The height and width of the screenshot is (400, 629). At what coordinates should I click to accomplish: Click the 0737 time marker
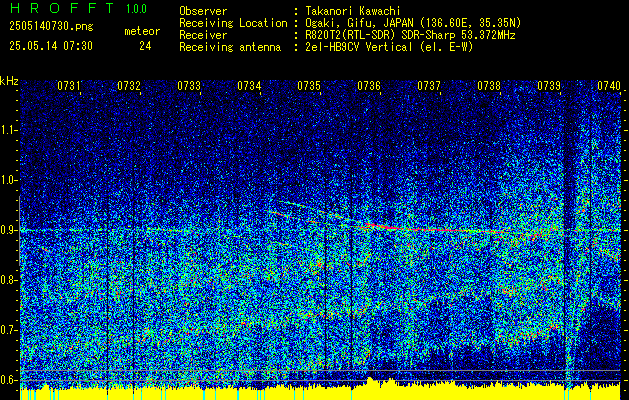429,86
